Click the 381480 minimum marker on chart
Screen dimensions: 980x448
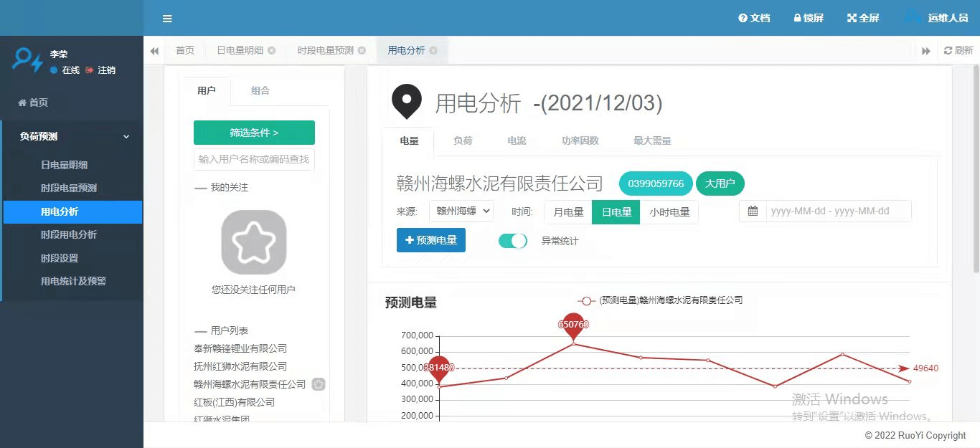click(x=439, y=368)
